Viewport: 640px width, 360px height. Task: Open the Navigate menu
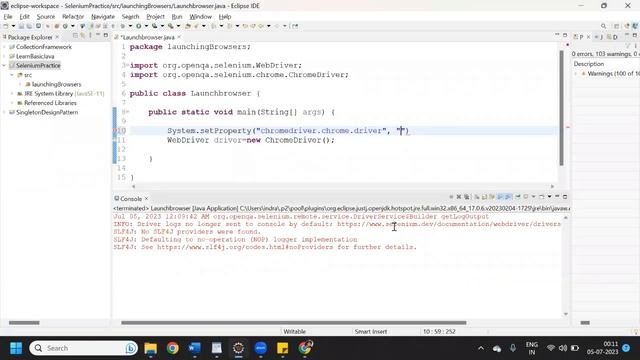(x=103, y=17)
